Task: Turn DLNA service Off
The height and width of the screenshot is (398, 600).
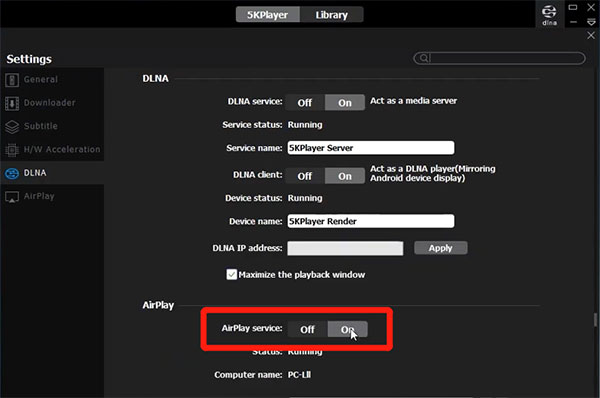Action: (x=305, y=103)
